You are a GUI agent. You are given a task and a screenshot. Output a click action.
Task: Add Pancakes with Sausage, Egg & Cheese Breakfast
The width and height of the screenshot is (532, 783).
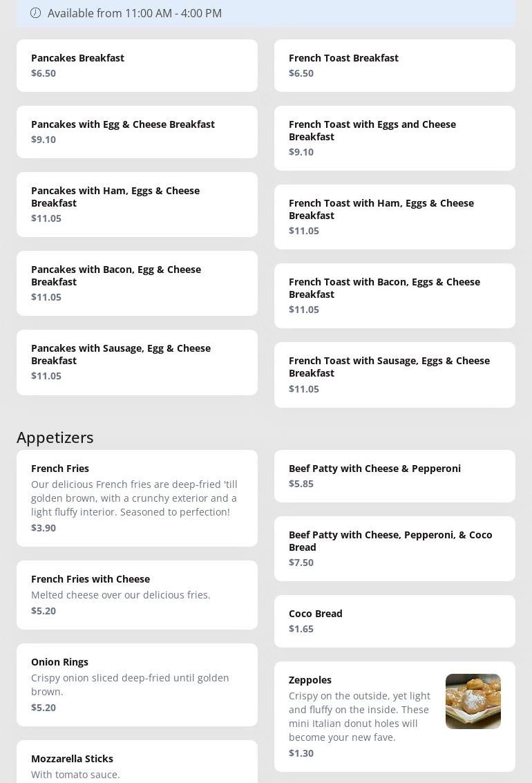137,362
